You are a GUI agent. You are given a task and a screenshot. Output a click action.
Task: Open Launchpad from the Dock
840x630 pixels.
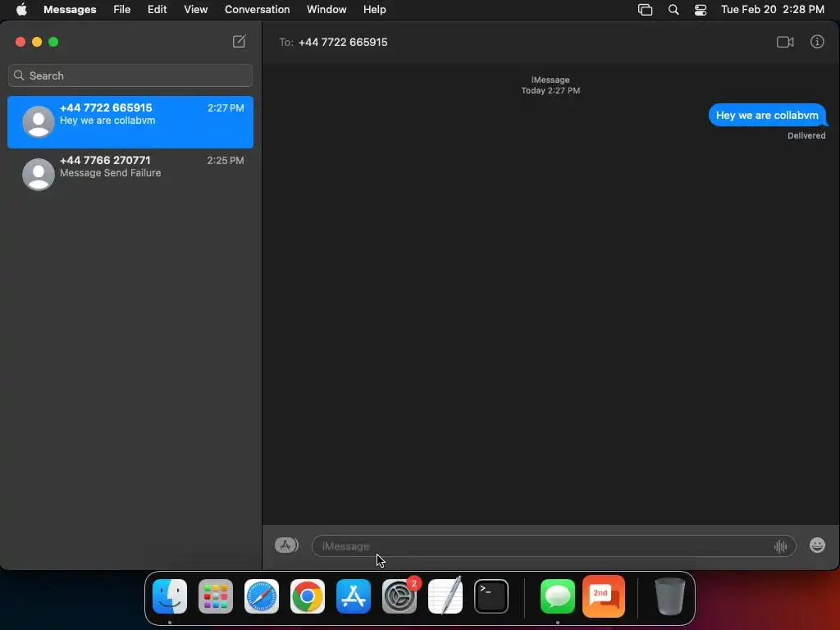pyautogui.click(x=216, y=596)
